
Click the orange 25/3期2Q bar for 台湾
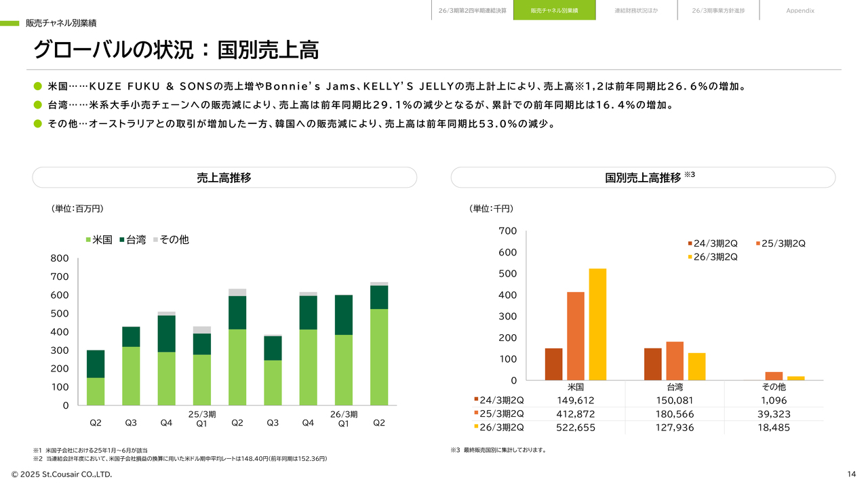coord(675,361)
